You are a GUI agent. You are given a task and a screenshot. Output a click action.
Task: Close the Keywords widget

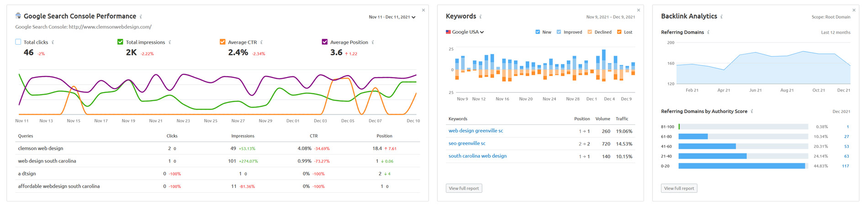tap(639, 10)
